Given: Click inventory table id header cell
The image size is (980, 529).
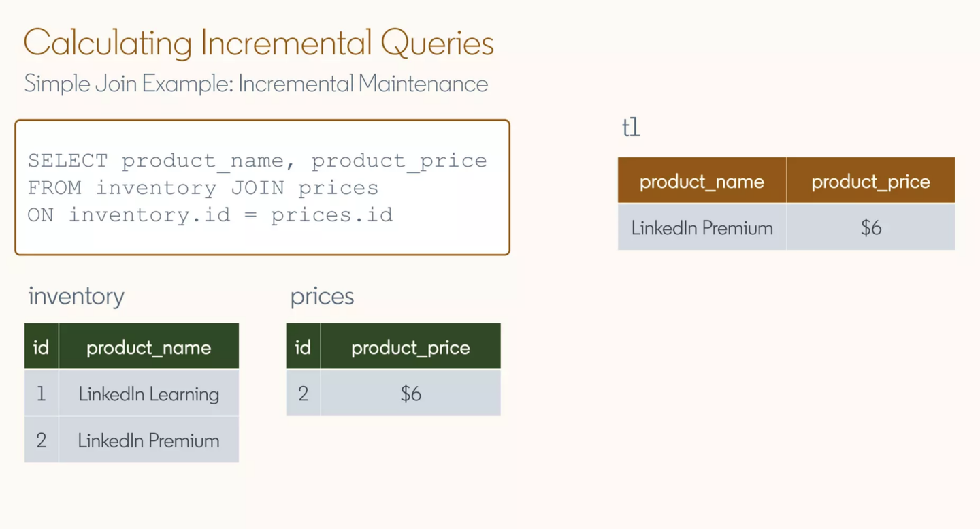Looking at the screenshot, I should pyautogui.click(x=42, y=347).
